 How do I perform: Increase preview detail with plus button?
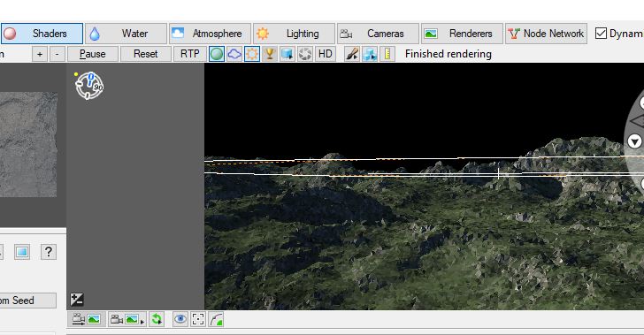(40, 54)
